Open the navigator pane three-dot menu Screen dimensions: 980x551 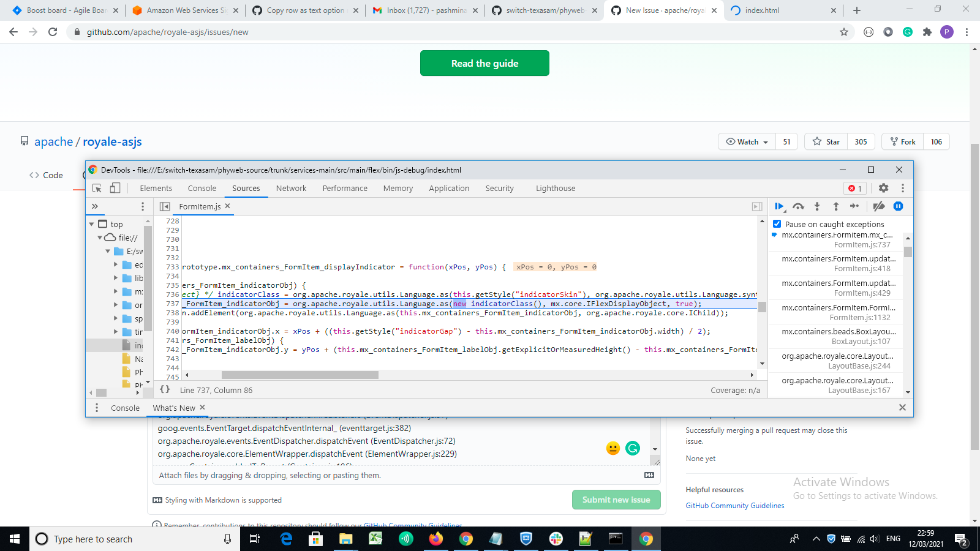point(143,206)
